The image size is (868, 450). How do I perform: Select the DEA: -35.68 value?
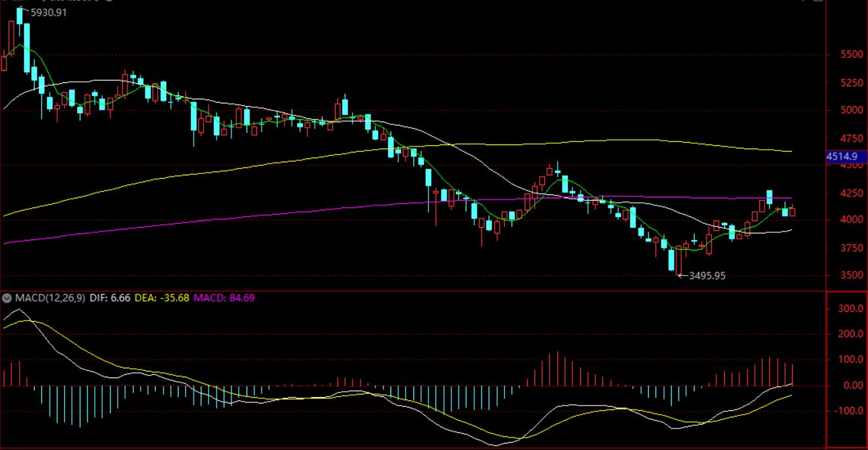[162, 298]
